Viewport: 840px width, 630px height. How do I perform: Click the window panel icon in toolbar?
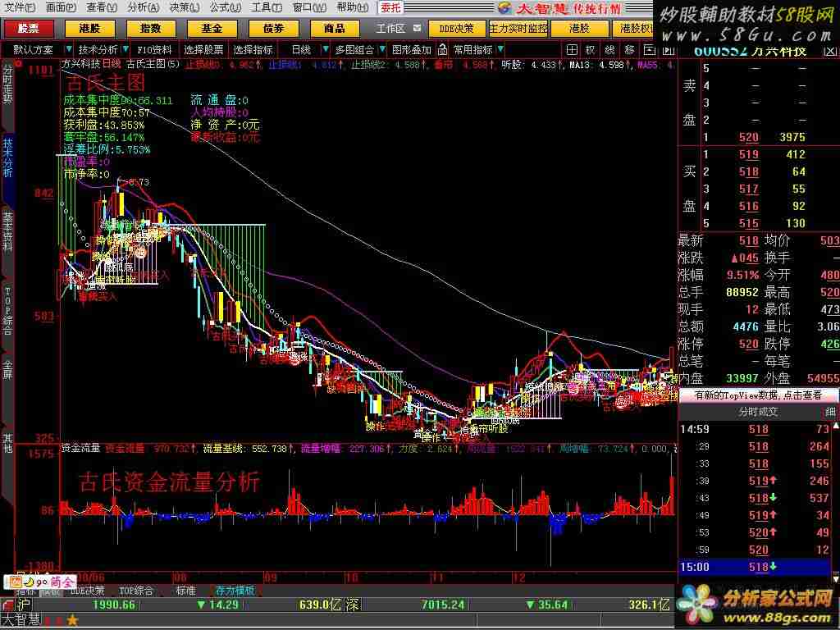(650, 50)
